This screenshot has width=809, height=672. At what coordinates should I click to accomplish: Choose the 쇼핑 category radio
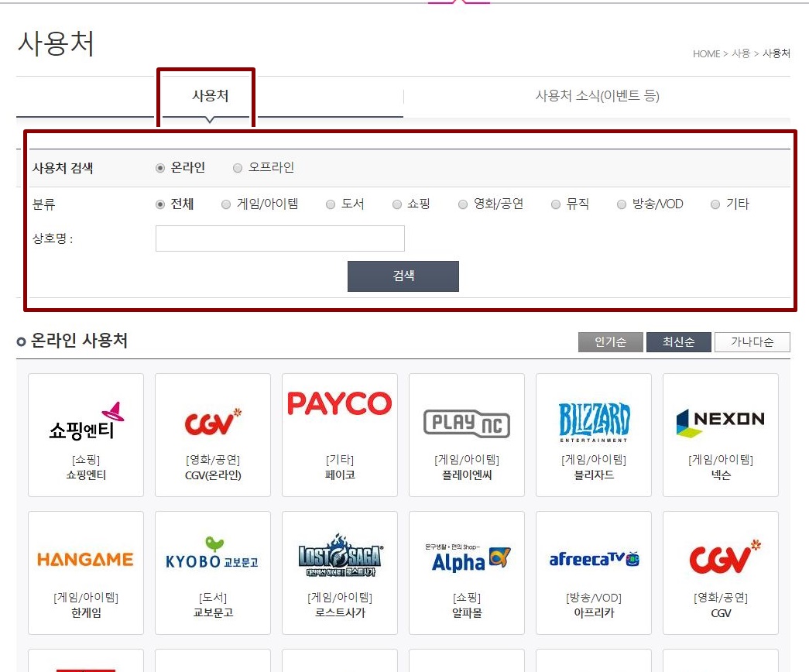pos(397,204)
